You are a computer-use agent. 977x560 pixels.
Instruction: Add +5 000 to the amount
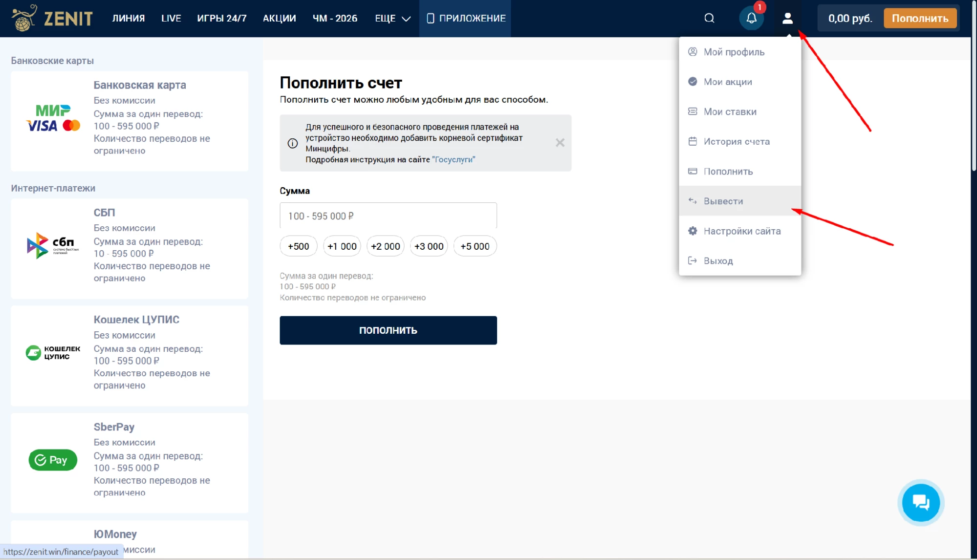[x=475, y=246]
